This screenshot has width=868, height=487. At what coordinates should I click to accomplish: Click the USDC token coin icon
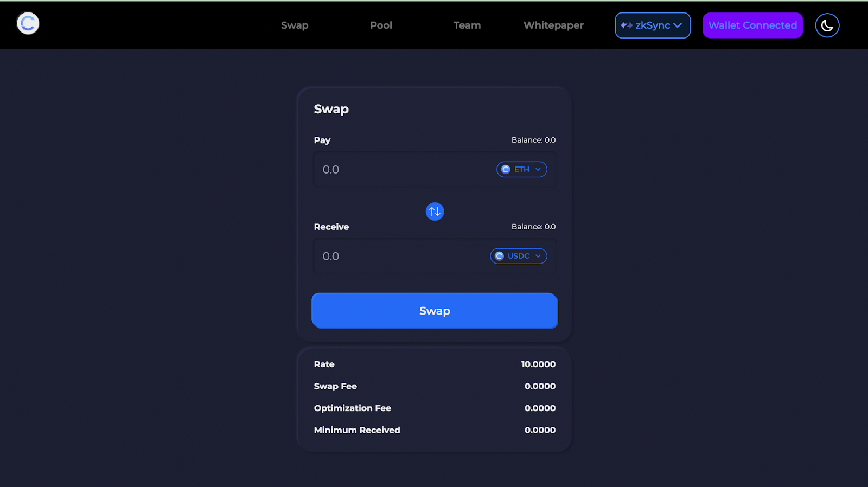(x=500, y=256)
